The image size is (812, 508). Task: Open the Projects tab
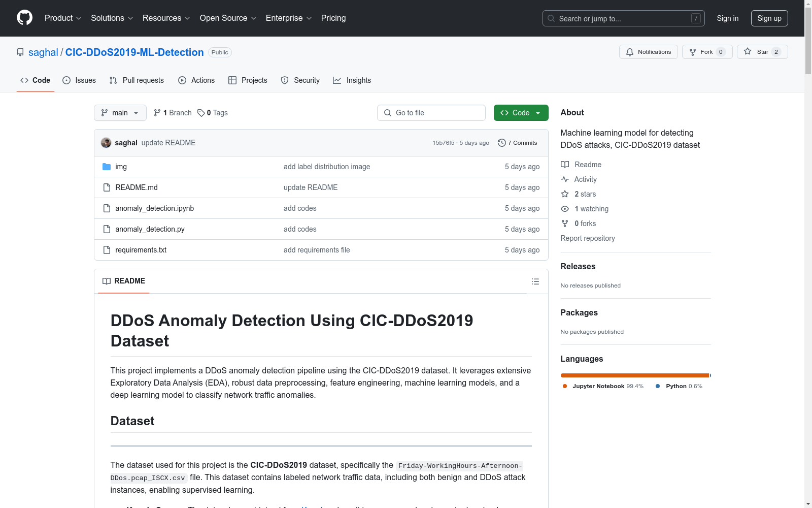pos(248,80)
